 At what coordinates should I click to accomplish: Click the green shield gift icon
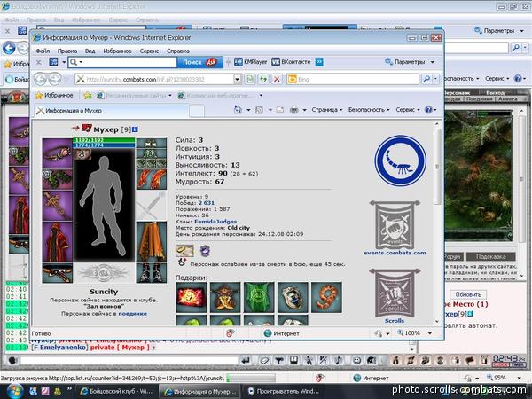tap(259, 298)
